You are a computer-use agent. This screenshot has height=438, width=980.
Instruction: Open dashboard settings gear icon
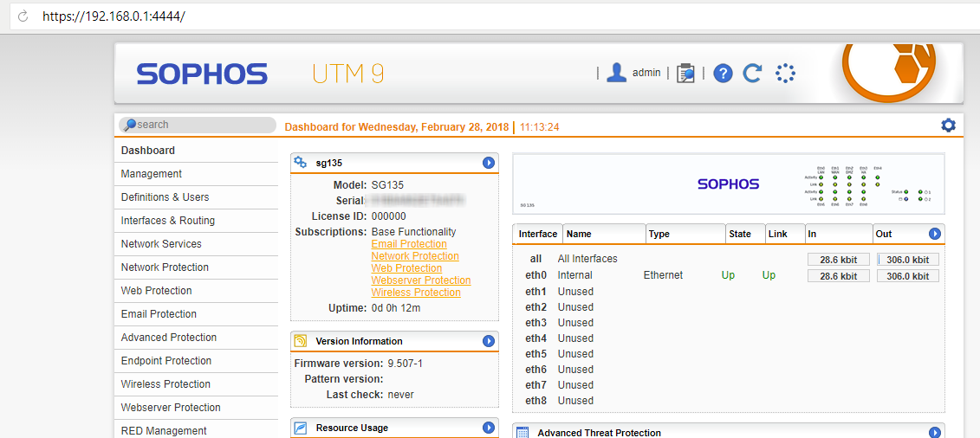coord(948,126)
